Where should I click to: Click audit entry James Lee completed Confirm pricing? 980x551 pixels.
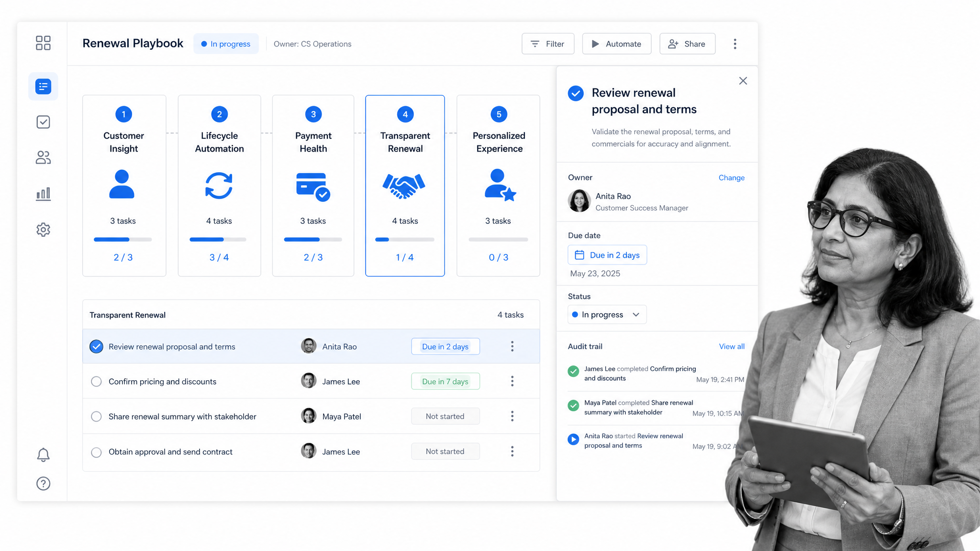pyautogui.click(x=656, y=374)
